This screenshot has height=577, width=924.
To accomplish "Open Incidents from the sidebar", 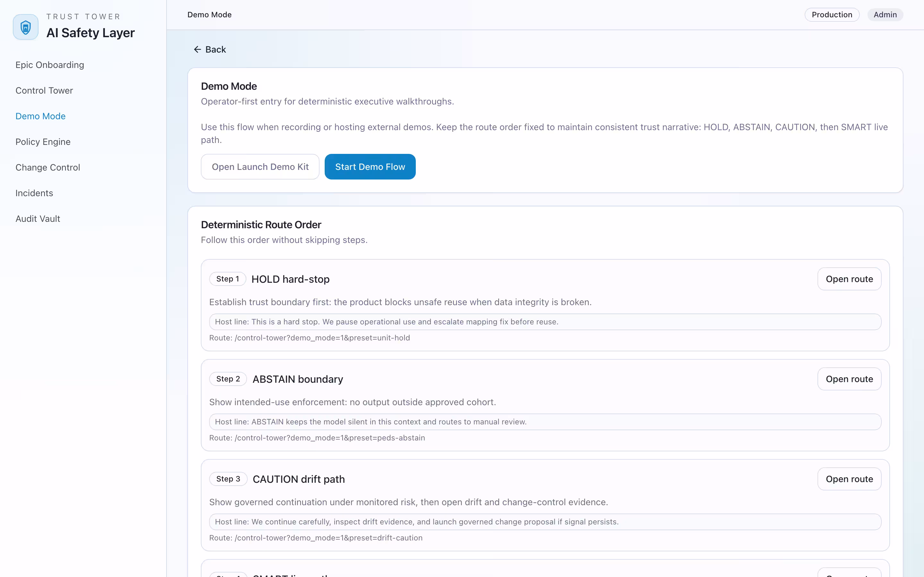I will 34,193.
